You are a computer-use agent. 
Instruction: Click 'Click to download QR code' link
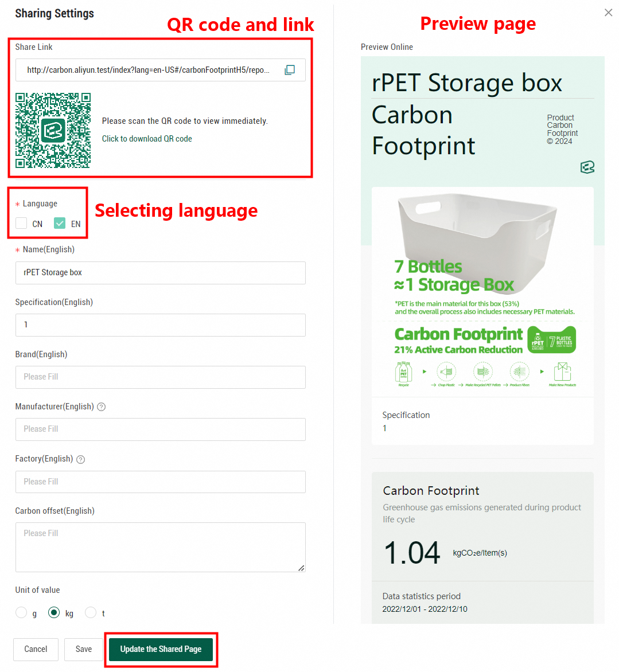pyautogui.click(x=147, y=139)
